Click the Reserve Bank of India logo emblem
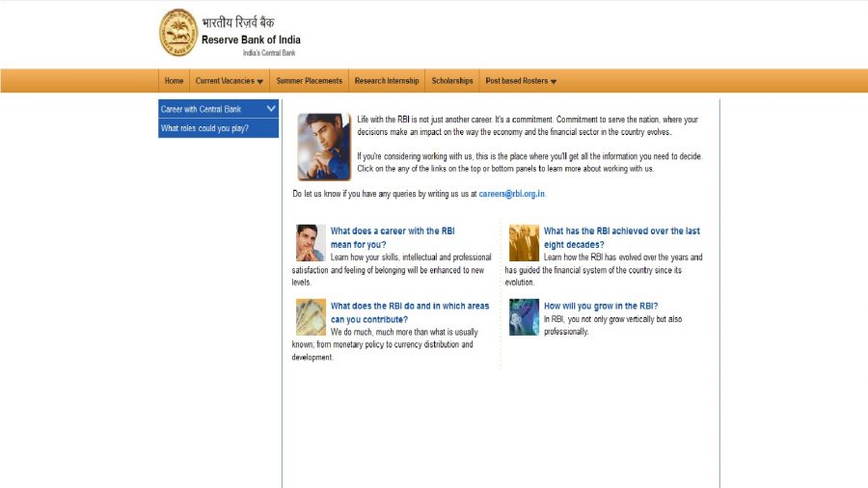Screen dimensions: 868x488 click(x=178, y=33)
